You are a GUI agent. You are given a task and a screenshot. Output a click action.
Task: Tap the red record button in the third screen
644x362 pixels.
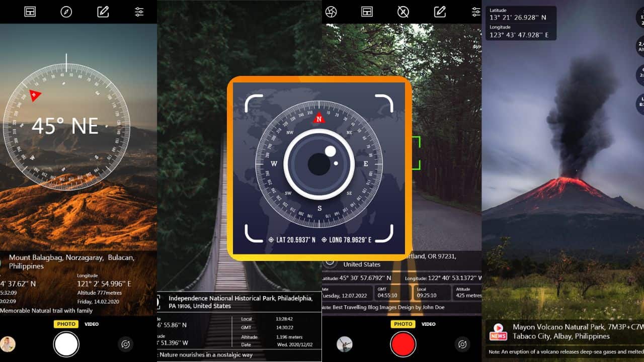click(x=403, y=344)
